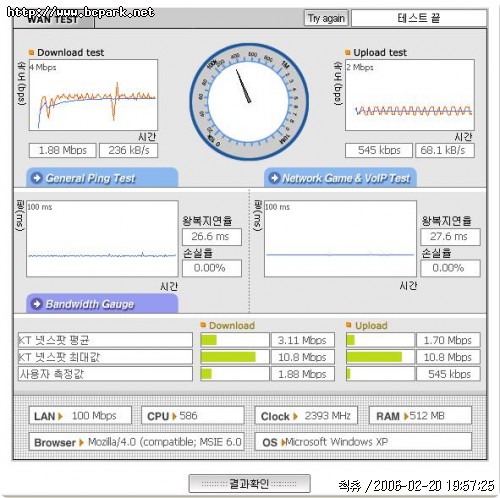Open the Network Game & VoIP Test tab

(x=340, y=178)
